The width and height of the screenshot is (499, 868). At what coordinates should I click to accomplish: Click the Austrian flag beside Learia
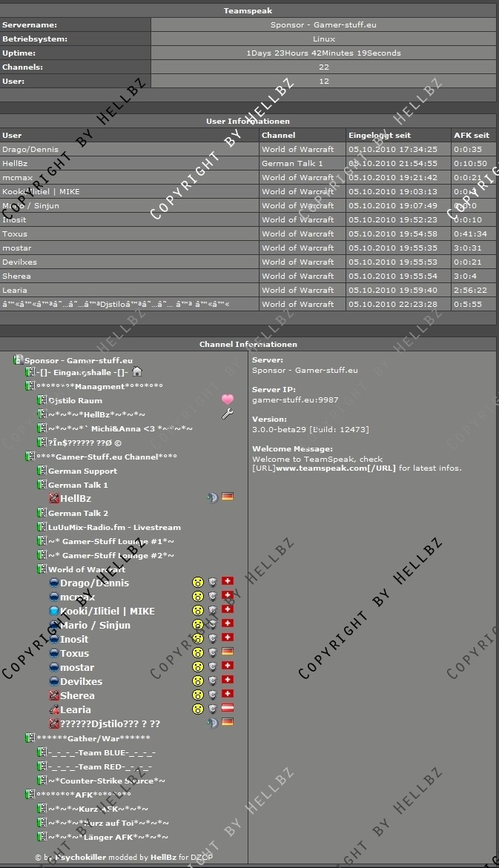tap(228, 709)
